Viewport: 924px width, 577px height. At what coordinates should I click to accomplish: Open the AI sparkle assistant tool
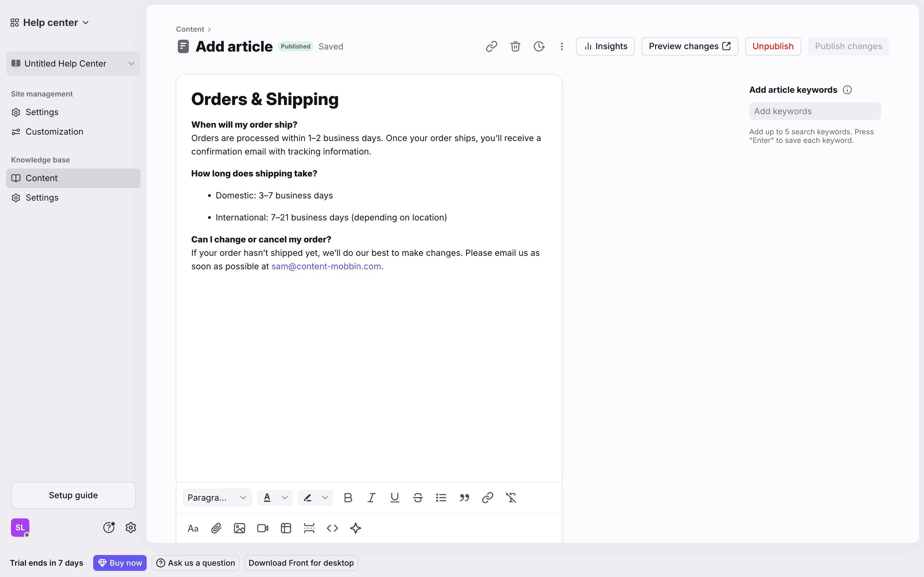point(355,528)
